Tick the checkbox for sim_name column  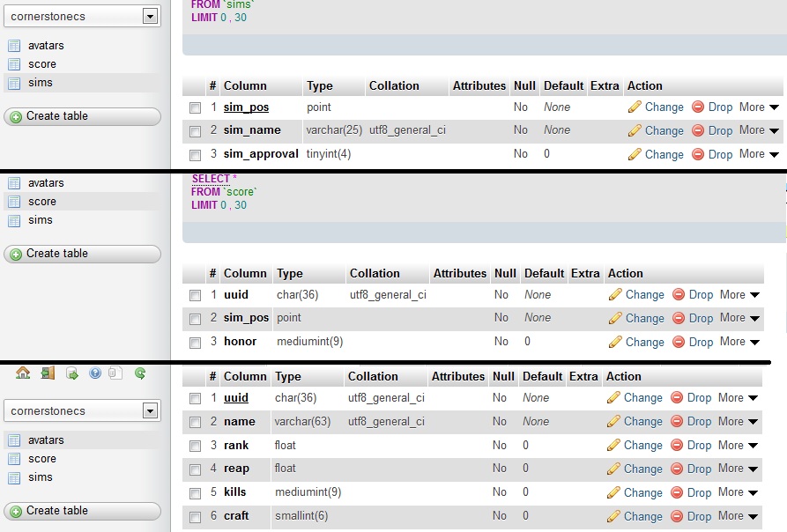click(x=195, y=131)
